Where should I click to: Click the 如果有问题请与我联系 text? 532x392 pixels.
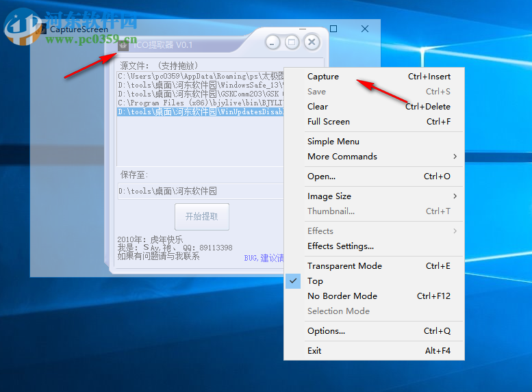[x=158, y=256]
